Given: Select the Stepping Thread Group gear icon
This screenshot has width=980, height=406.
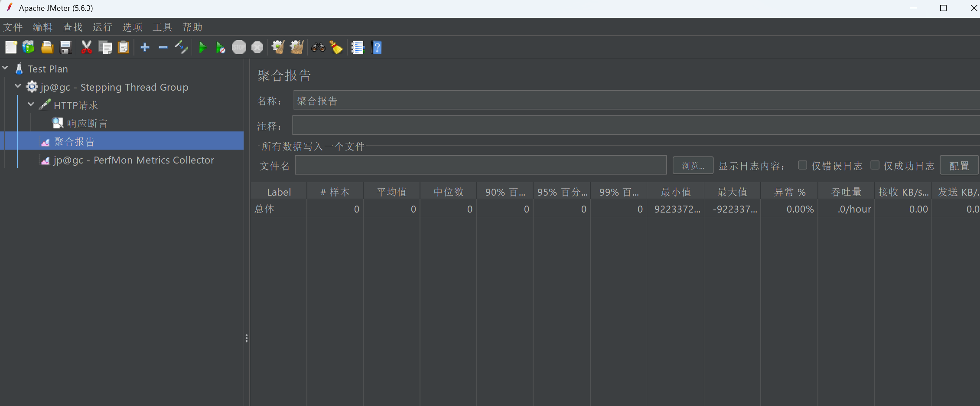Looking at the screenshot, I should (32, 87).
